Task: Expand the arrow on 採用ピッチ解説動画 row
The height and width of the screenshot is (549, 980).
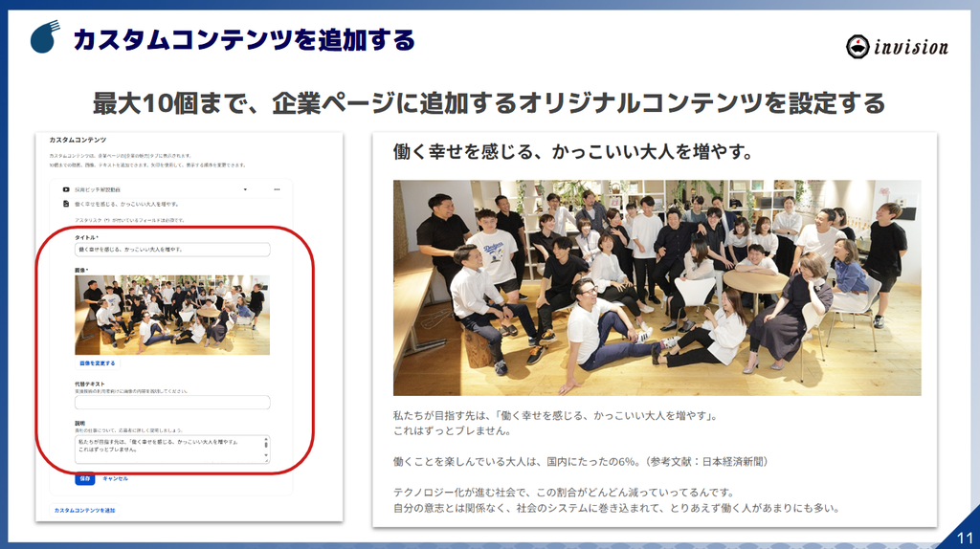Action: (x=245, y=189)
